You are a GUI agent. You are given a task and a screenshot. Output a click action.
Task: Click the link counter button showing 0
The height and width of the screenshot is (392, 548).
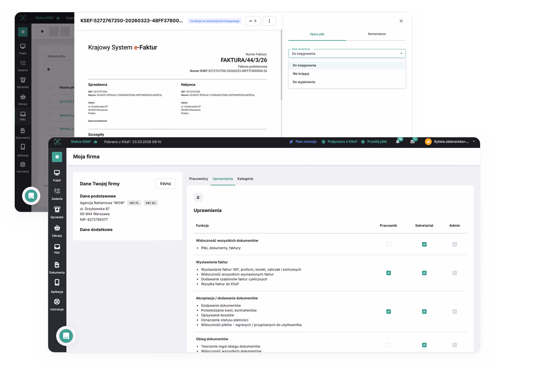tap(253, 21)
